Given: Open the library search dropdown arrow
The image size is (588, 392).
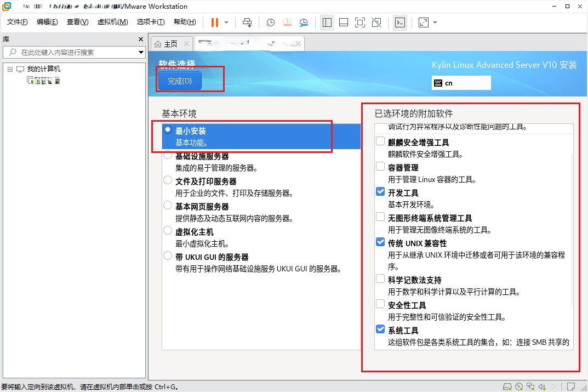Looking at the screenshot, I should click(141, 52).
